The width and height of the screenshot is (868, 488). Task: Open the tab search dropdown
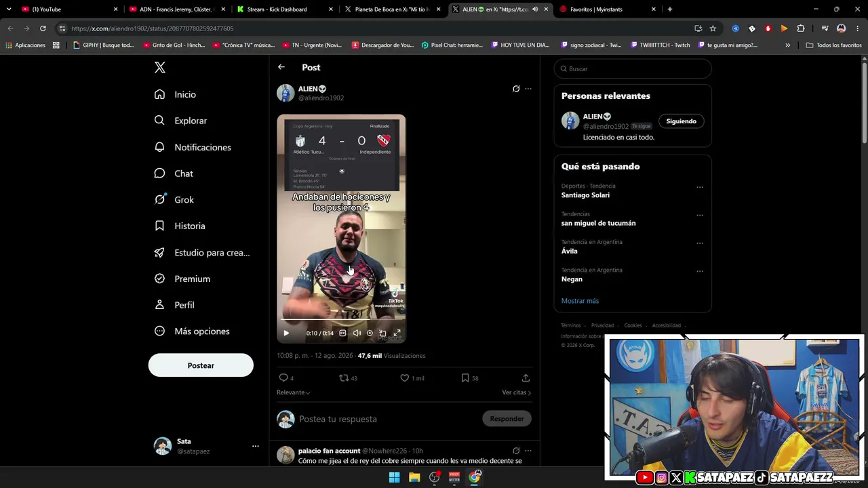(x=9, y=9)
